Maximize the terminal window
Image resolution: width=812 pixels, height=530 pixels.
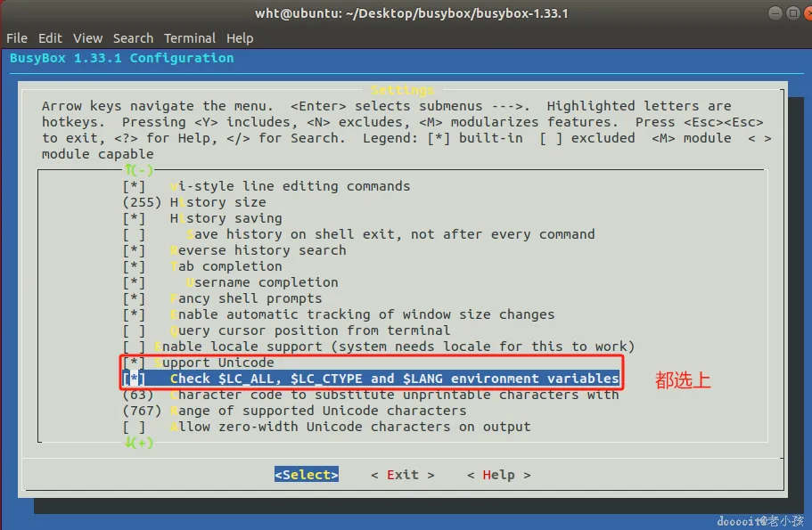coord(793,13)
